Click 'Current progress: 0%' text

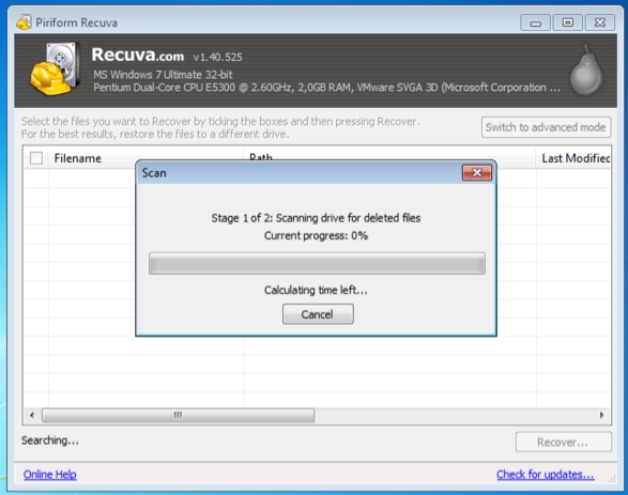click(x=316, y=235)
